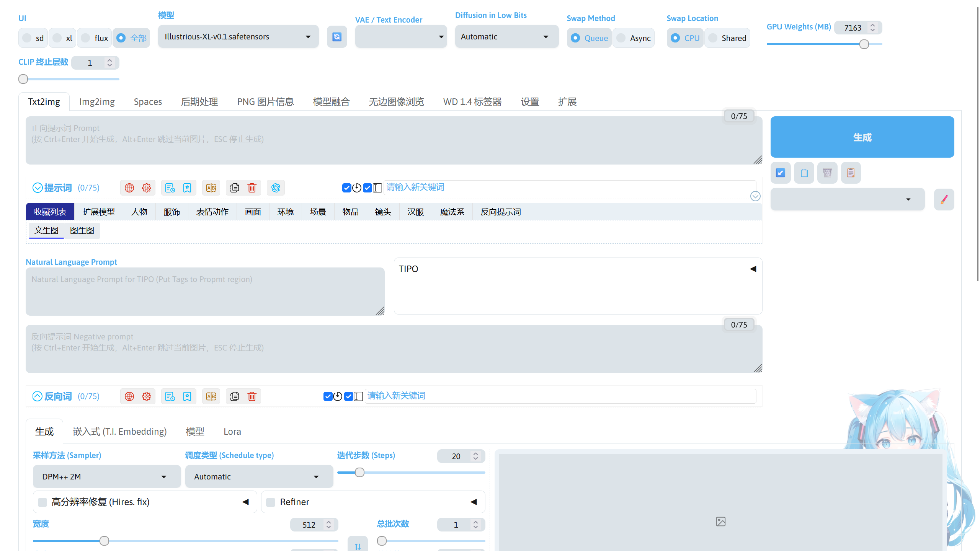
Task: Switch to the Img2img tab
Action: pyautogui.click(x=97, y=102)
